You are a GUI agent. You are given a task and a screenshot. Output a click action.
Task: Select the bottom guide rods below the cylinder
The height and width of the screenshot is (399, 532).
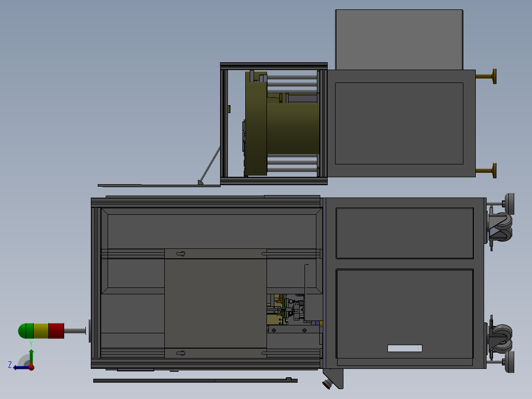click(x=292, y=162)
